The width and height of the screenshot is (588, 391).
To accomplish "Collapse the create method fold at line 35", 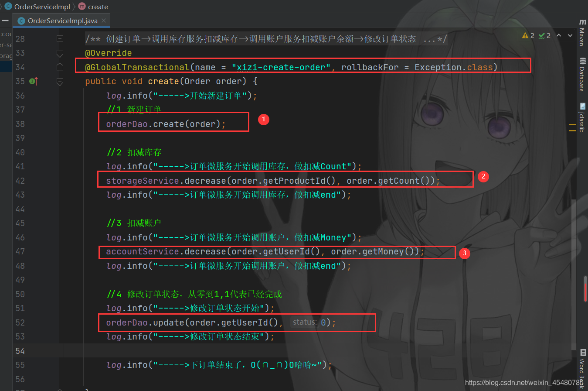I will click(60, 81).
